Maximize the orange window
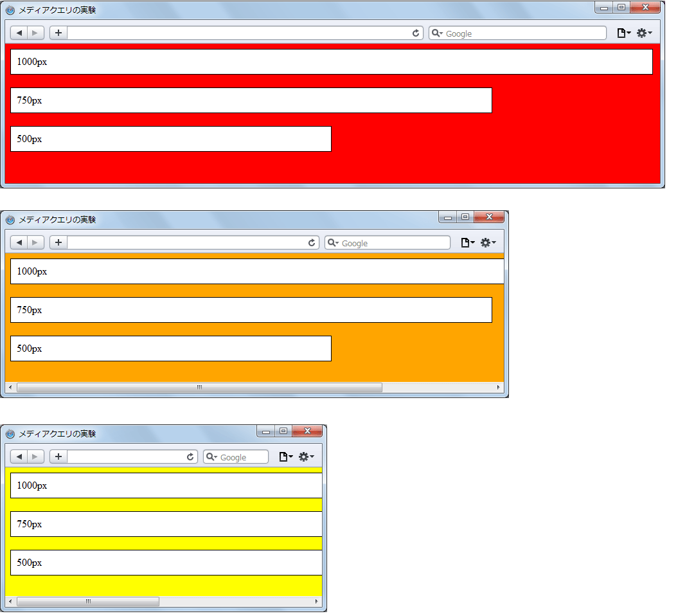The height and width of the screenshot is (616, 678). pos(465,217)
